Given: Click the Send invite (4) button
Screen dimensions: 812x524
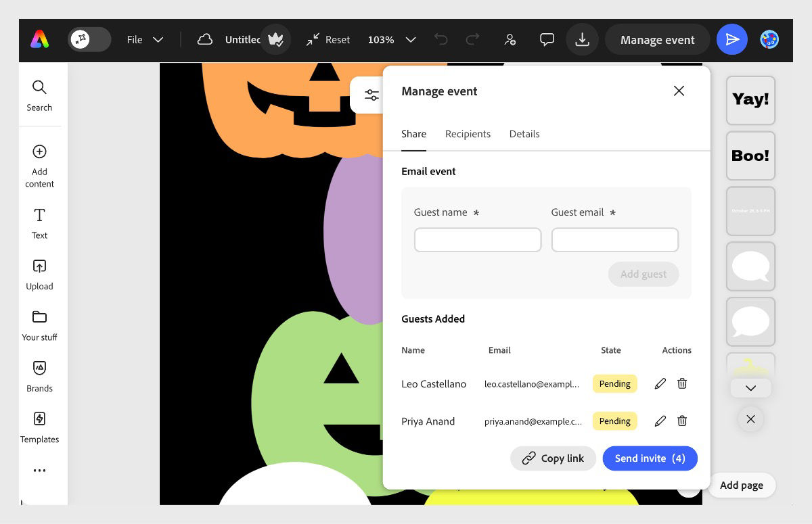Looking at the screenshot, I should tap(650, 458).
